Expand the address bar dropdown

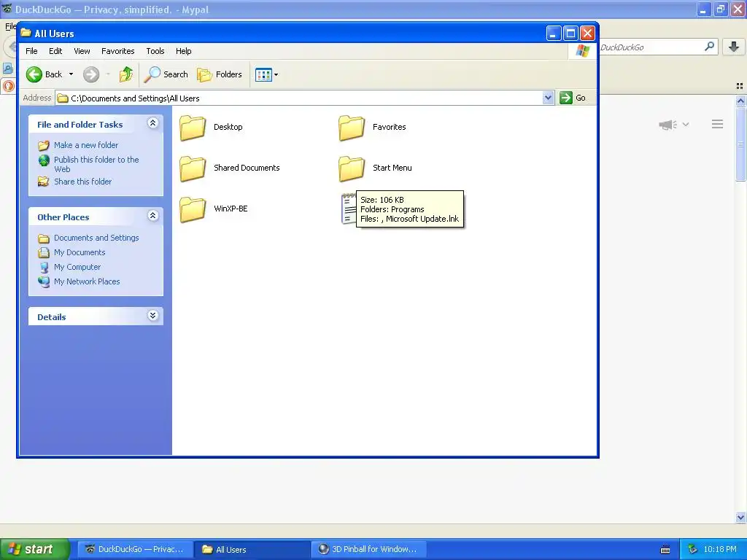coord(548,98)
